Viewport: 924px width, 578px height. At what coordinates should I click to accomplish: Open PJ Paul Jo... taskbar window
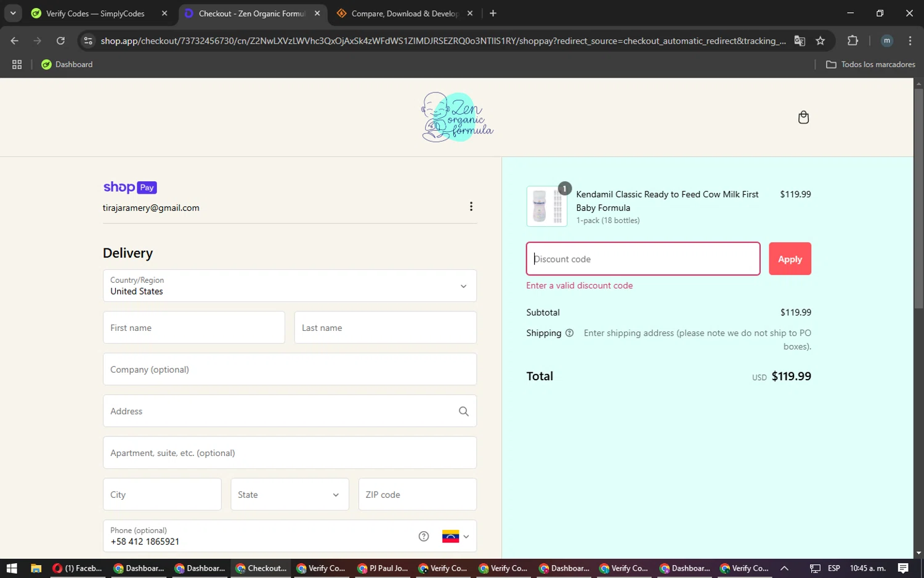tap(384, 568)
